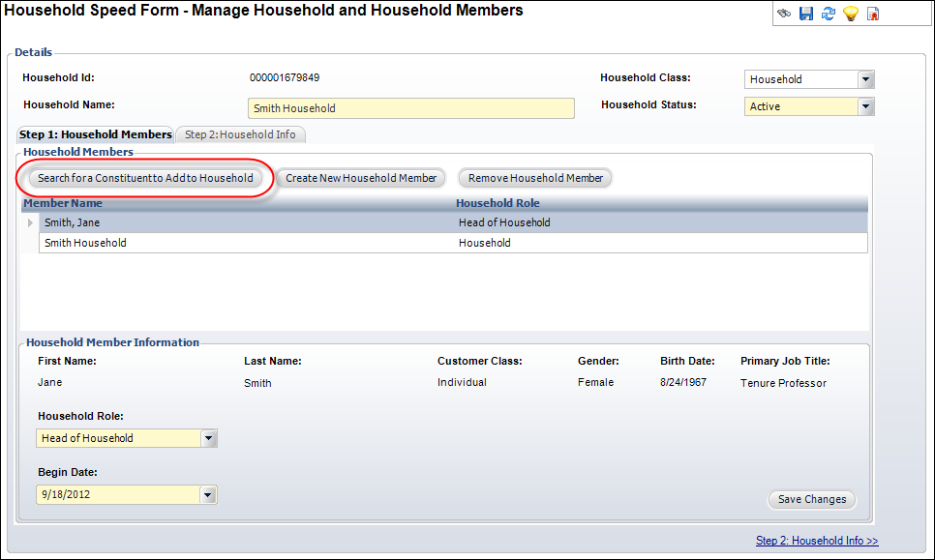This screenshot has width=935, height=560.
Task: Open the Begin Date picker arrow
Action: 207,495
